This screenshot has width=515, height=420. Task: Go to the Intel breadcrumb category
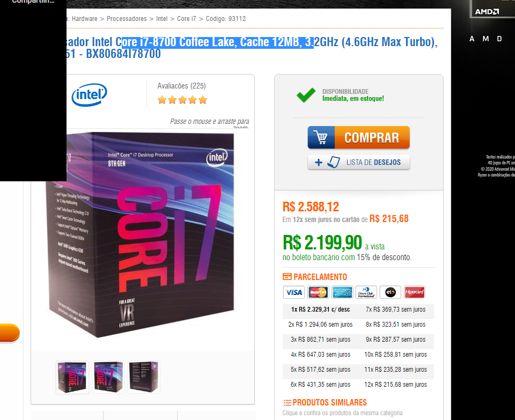(161, 19)
